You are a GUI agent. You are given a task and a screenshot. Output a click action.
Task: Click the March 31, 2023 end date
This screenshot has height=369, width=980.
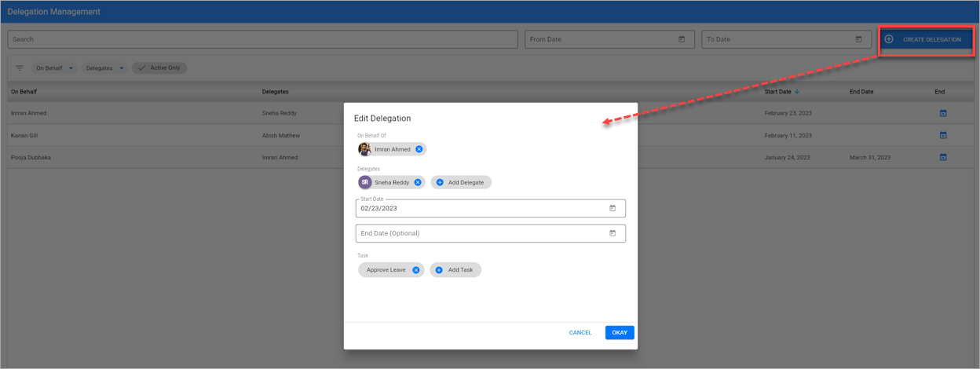[x=870, y=157]
